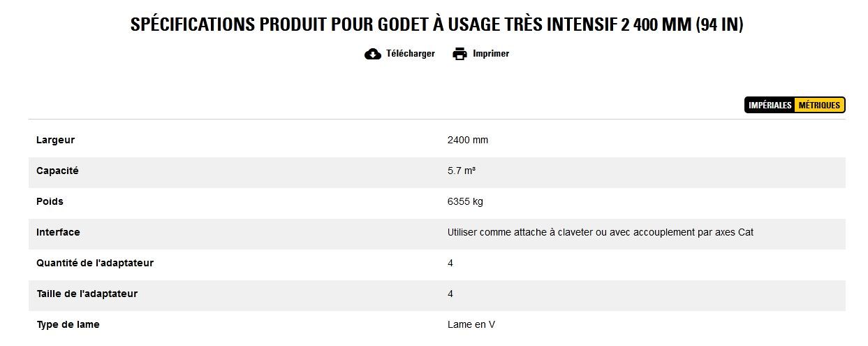The height and width of the screenshot is (346, 868).
Task: Click the 6355 kg weight value
Action: coord(464,201)
